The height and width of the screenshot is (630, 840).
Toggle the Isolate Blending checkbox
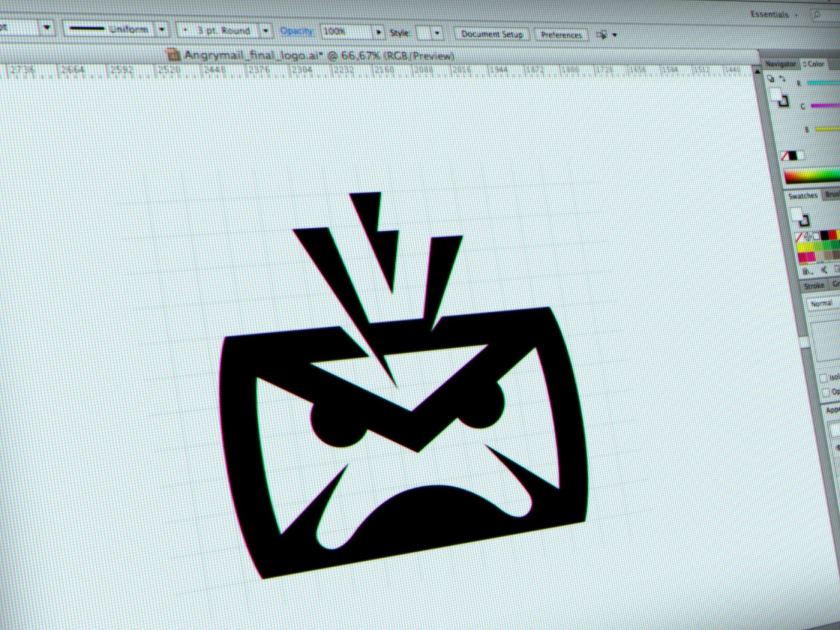pyautogui.click(x=823, y=378)
